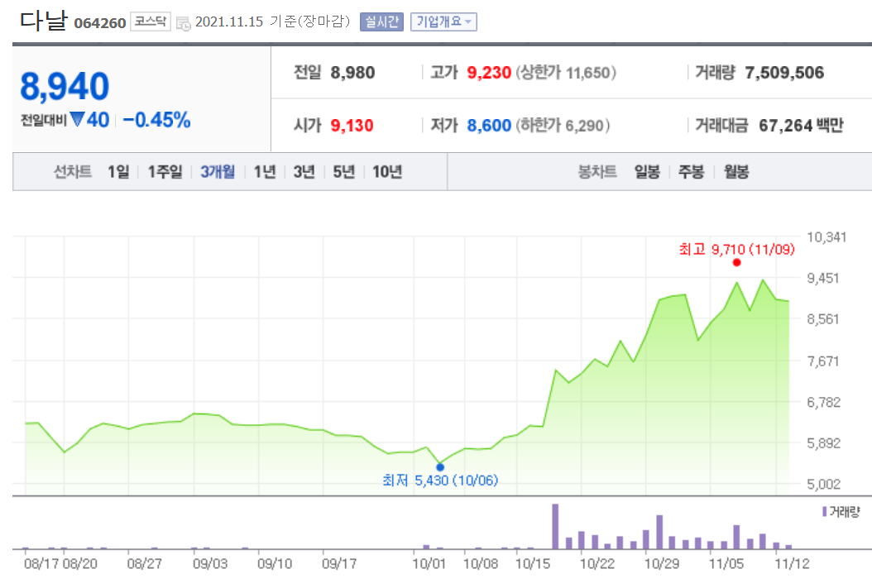
Task: Click the 코스닥 market badge
Action: click(x=150, y=22)
